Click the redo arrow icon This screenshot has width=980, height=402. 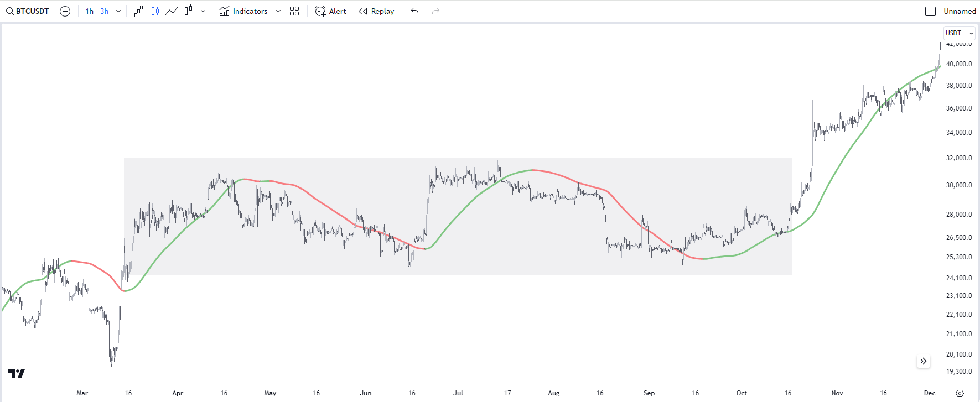click(435, 11)
